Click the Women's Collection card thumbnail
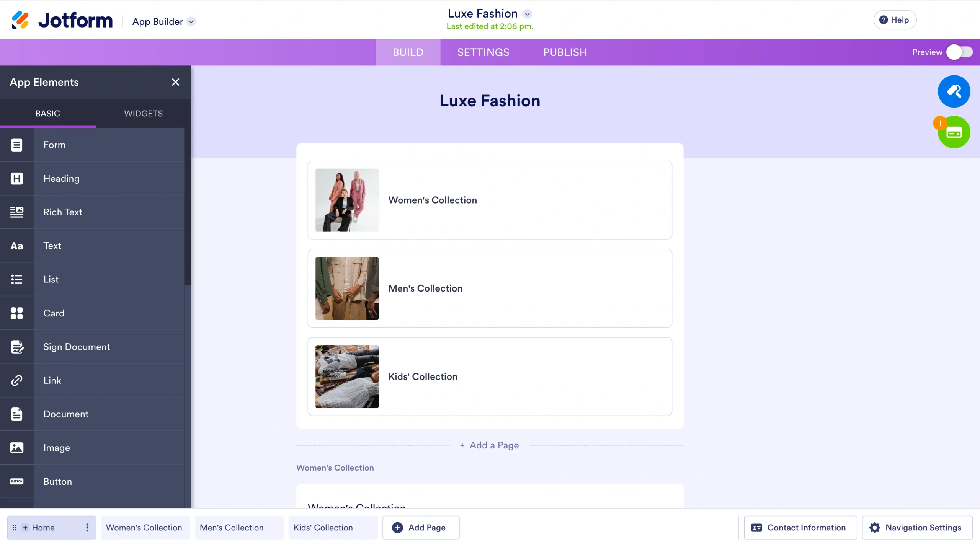The image size is (980, 546). [x=346, y=200]
